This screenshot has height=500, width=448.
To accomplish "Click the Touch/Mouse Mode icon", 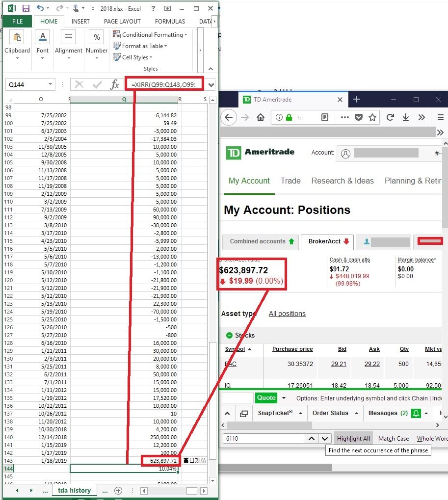I will point(76,8).
